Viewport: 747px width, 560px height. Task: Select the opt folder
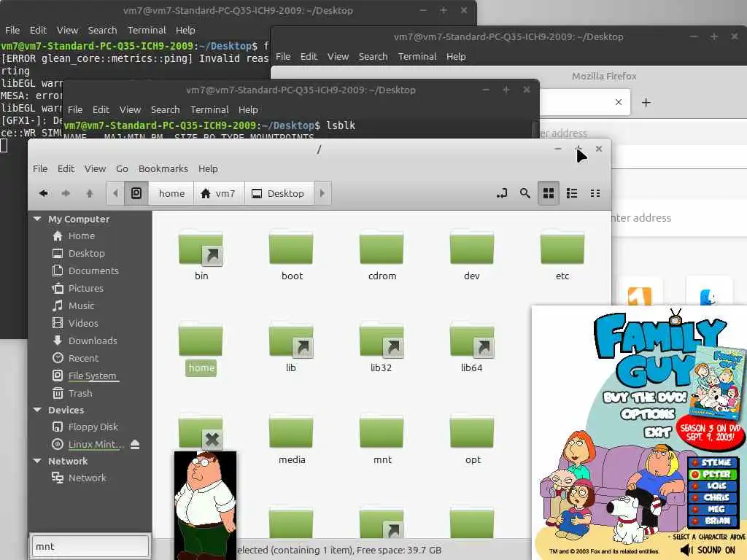coord(473,440)
